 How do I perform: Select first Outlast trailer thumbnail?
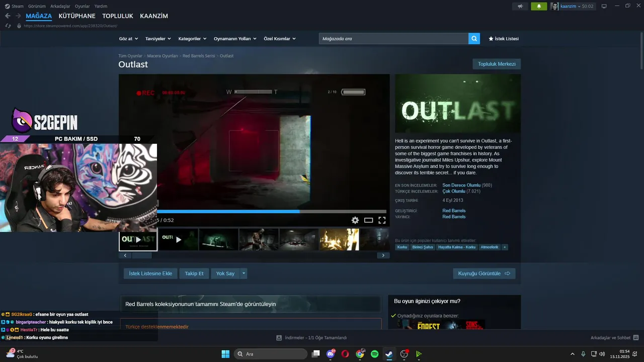(x=138, y=240)
